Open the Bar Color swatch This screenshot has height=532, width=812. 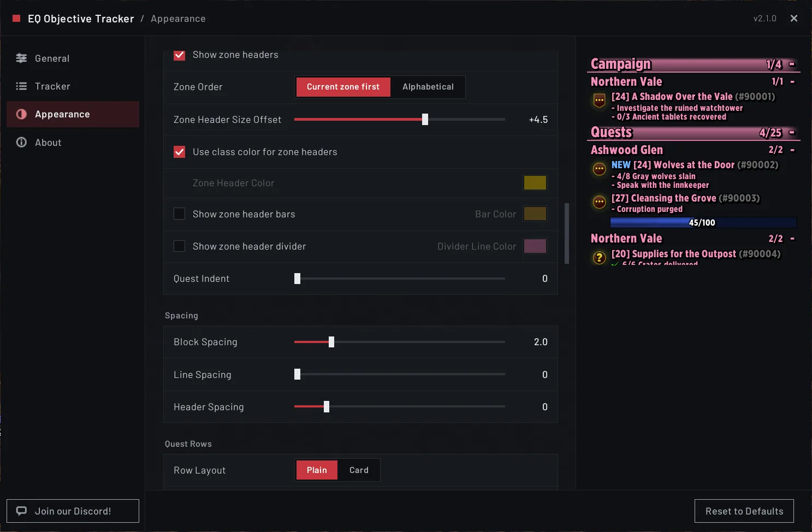535,214
